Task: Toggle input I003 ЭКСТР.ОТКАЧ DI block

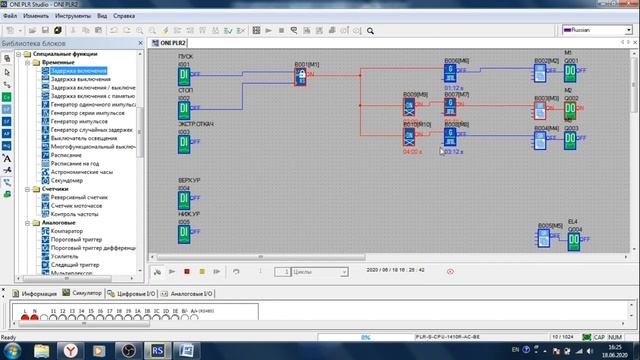Action: tap(184, 144)
